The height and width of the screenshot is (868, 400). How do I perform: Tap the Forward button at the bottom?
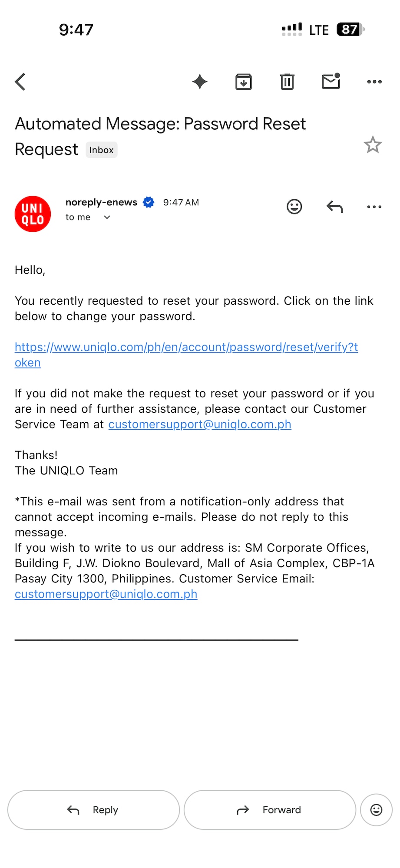270,810
